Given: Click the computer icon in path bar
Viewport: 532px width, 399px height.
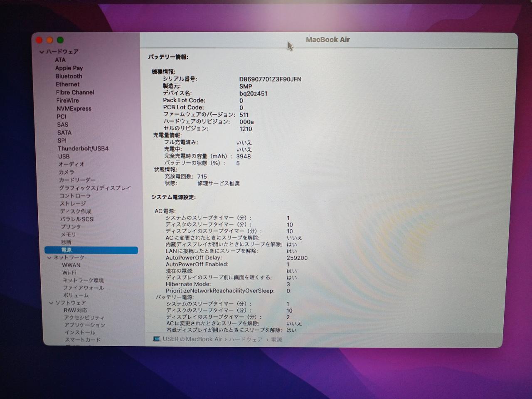Looking at the screenshot, I should coord(157,339).
